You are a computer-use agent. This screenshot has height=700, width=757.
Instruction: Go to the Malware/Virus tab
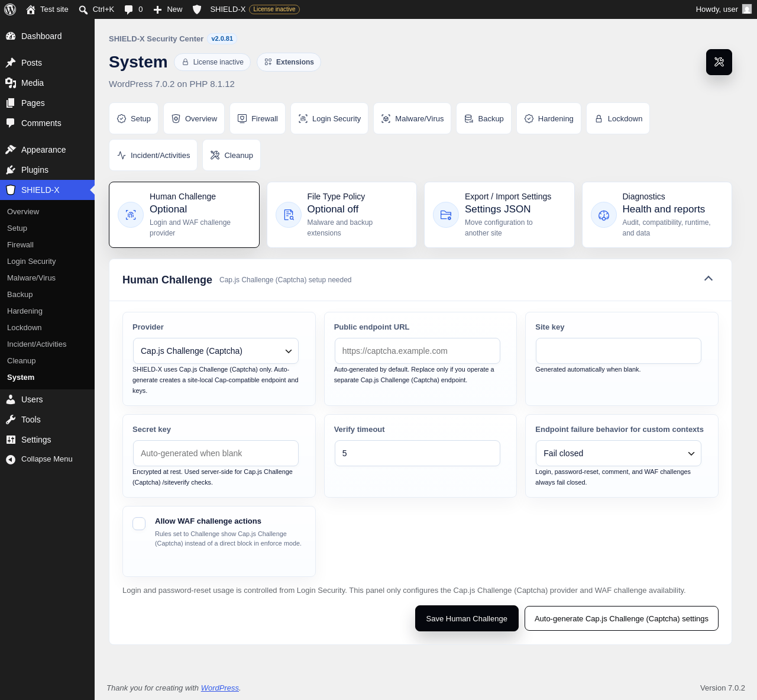point(412,118)
